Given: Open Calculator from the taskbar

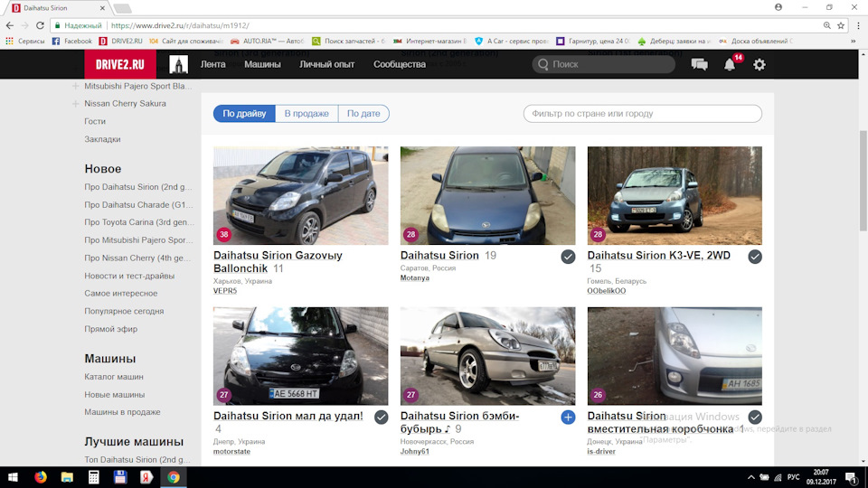Looking at the screenshot, I should click(93, 477).
